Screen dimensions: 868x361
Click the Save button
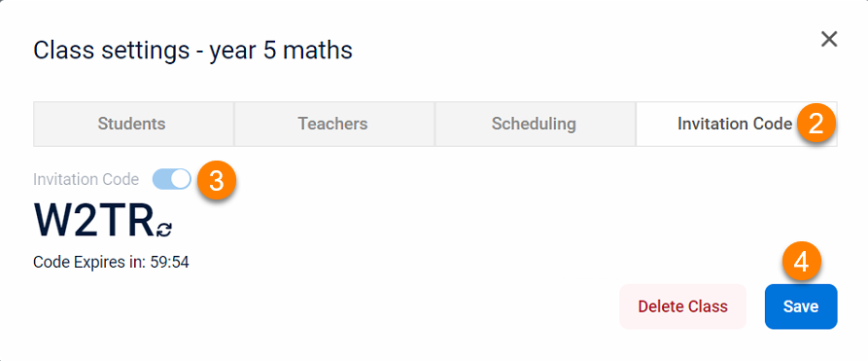tap(801, 307)
